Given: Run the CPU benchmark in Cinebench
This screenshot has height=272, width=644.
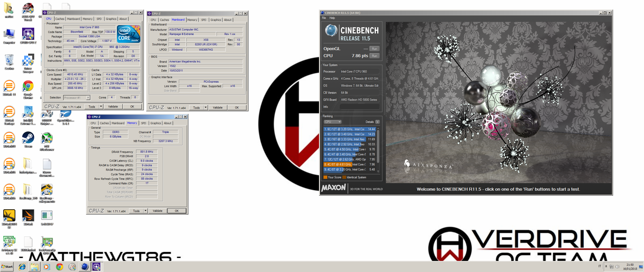Looking at the screenshot, I should tap(374, 56).
